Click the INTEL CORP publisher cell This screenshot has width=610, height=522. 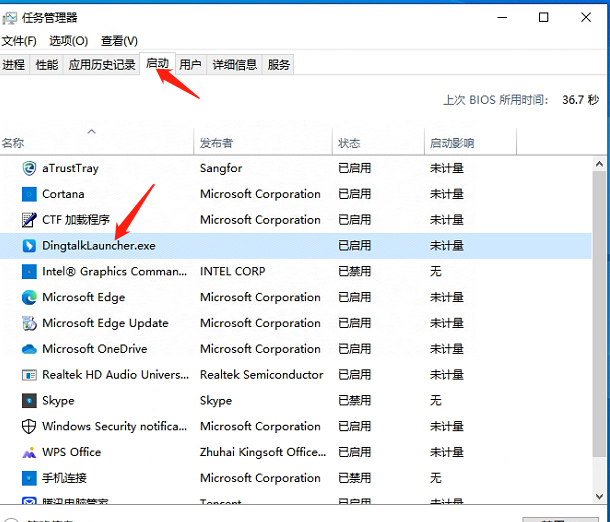[233, 272]
